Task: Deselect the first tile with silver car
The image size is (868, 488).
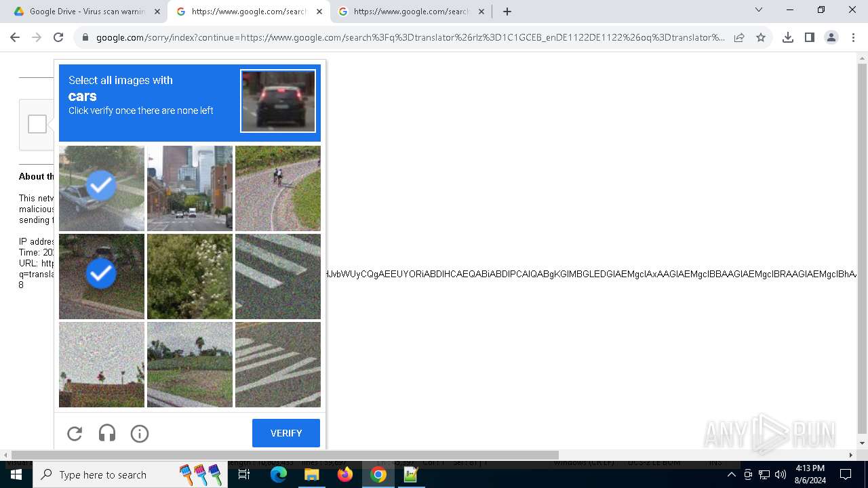Action: point(102,188)
